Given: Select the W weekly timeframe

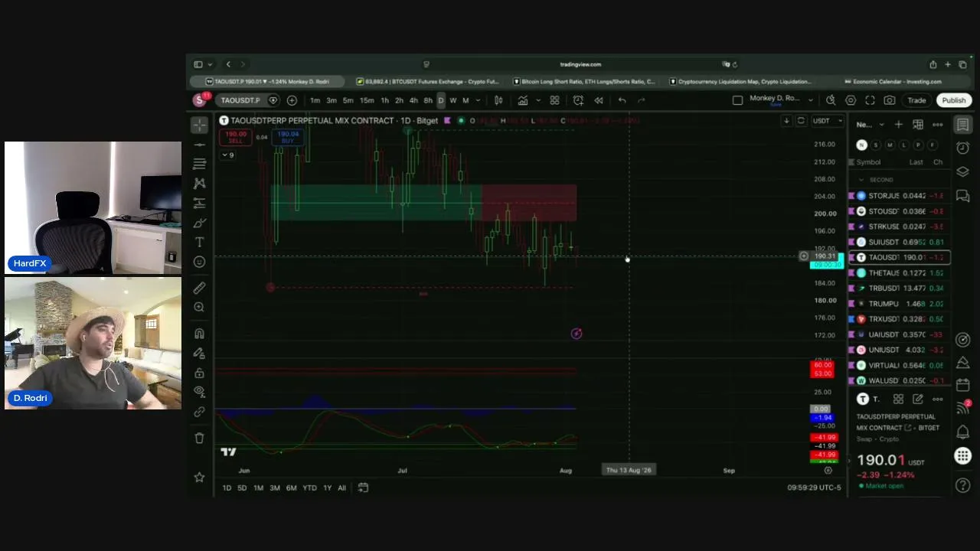Looking at the screenshot, I should [452, 100].
